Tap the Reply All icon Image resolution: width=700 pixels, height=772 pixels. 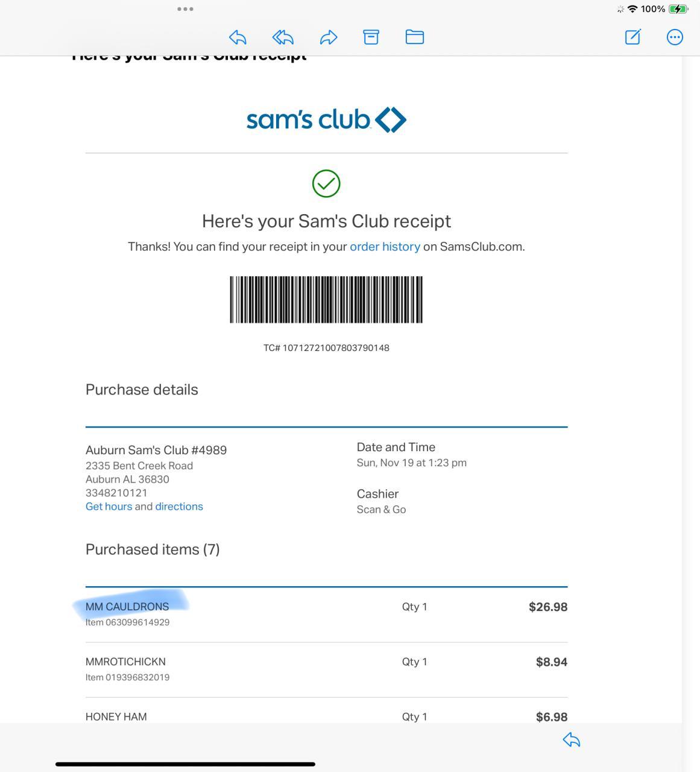click(x=283, y=37)
